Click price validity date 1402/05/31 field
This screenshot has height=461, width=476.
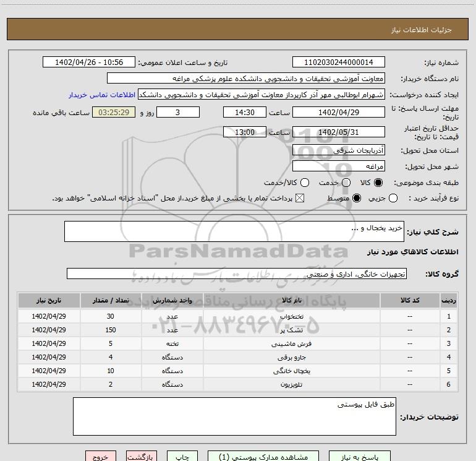339,132
